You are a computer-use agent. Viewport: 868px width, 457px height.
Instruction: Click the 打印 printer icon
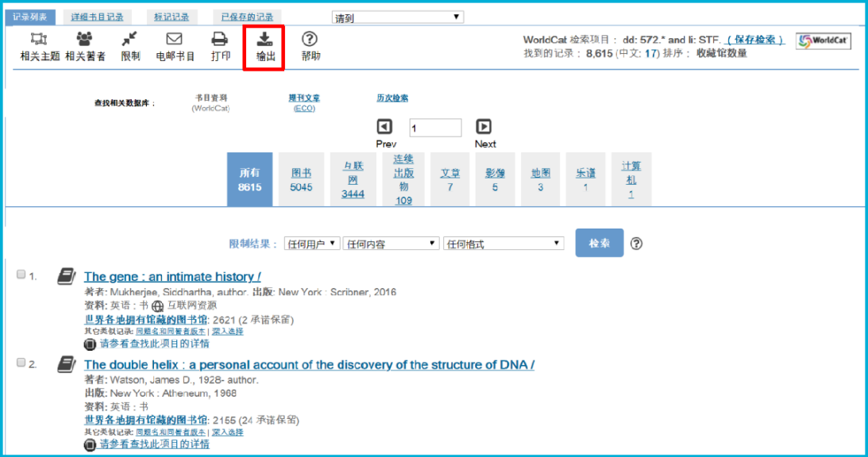coord(220,39)
